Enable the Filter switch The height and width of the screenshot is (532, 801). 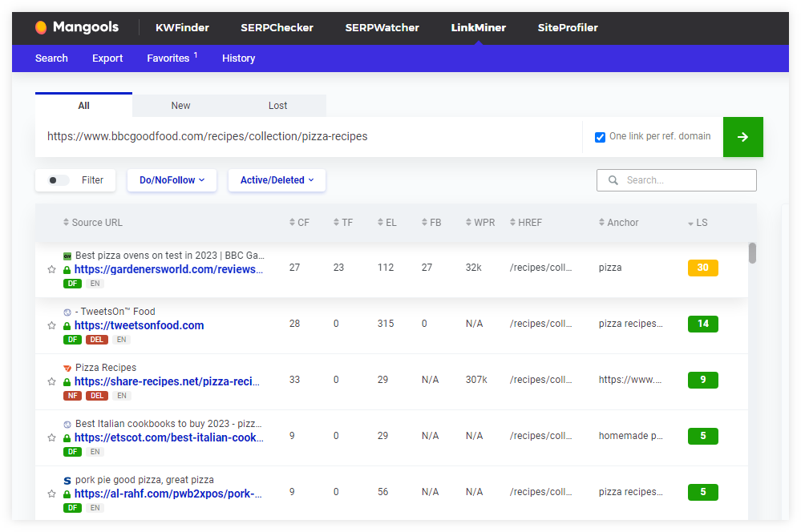[x=55, y=180]
